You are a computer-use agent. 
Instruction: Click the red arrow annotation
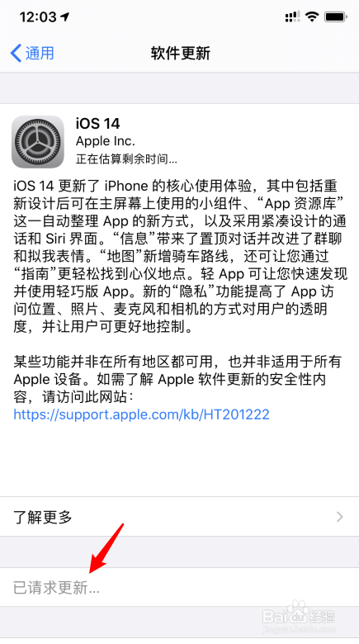click(106, 549)
